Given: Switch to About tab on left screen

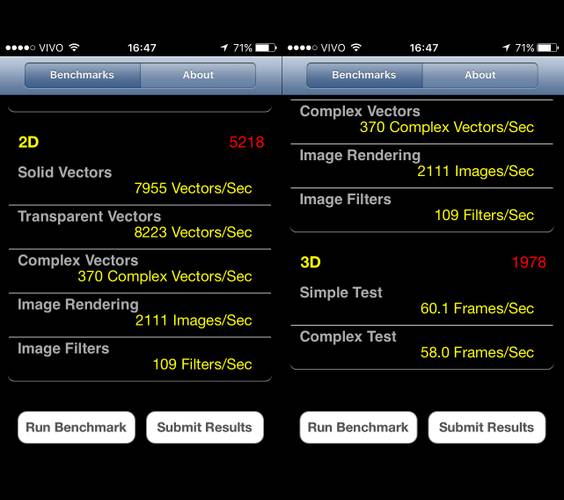Looking at the screenshot, I should 198,75.
